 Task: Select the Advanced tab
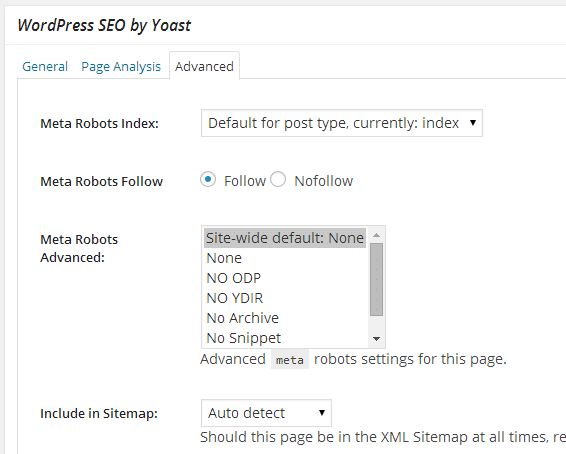(x=204, y=66)
